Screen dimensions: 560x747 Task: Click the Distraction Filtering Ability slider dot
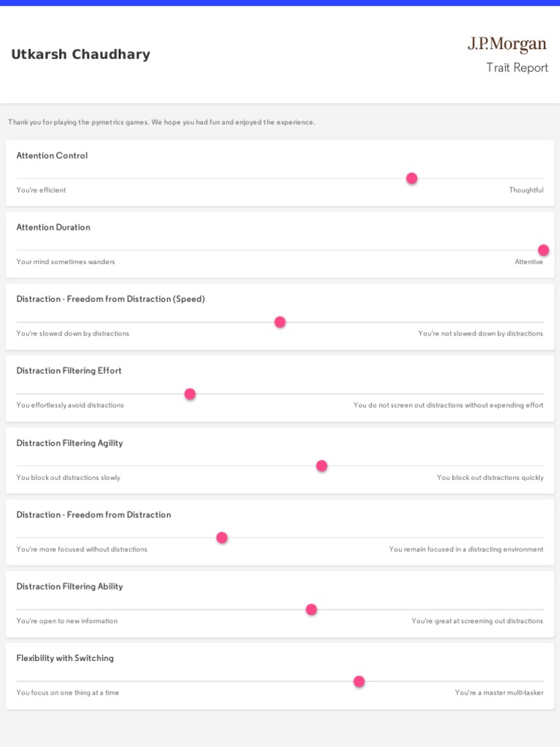pyautogui.click(x=311, y=609)
